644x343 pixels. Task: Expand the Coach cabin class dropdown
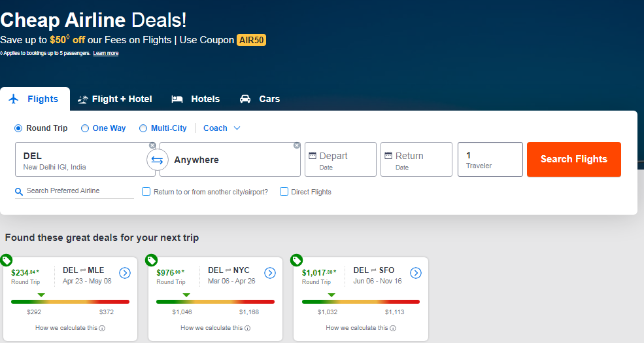pos(222,128)
